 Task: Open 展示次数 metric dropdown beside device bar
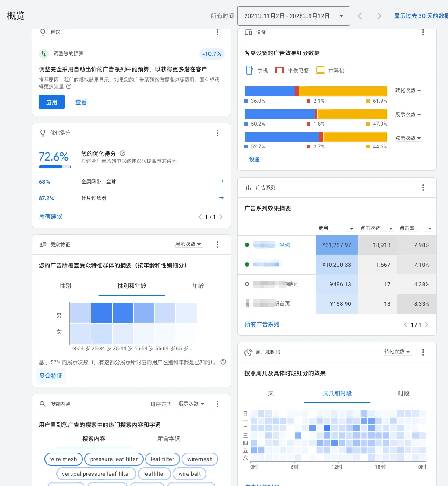point(408,115)
